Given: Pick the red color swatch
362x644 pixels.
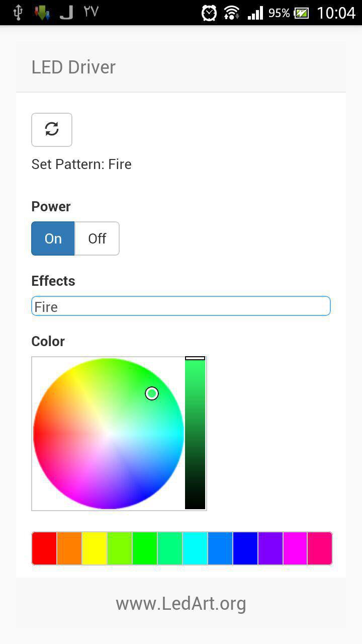Looking at the screenshot, I should (44, 548).
